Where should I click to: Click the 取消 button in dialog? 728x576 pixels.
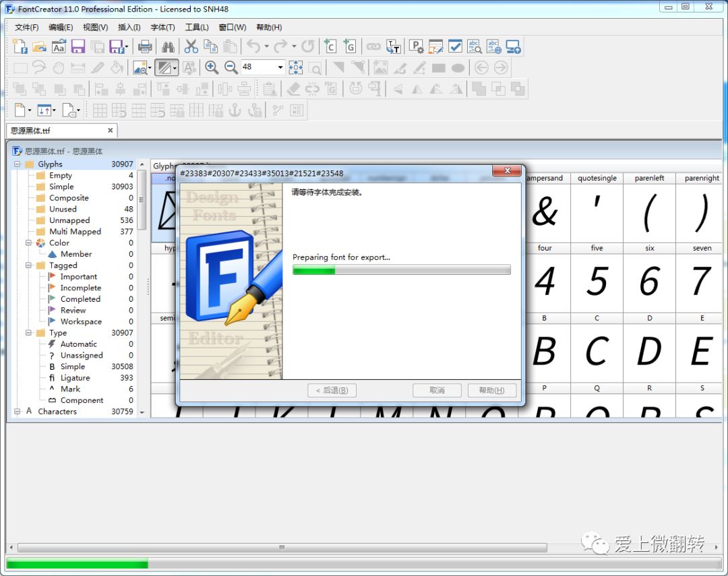click(437, 390)
